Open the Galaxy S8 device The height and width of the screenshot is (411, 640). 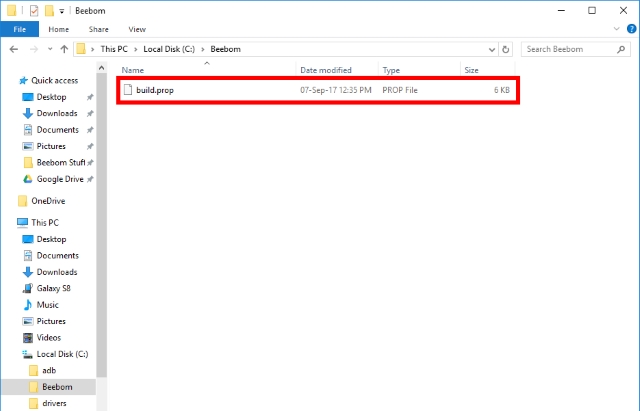pos(54,288)
